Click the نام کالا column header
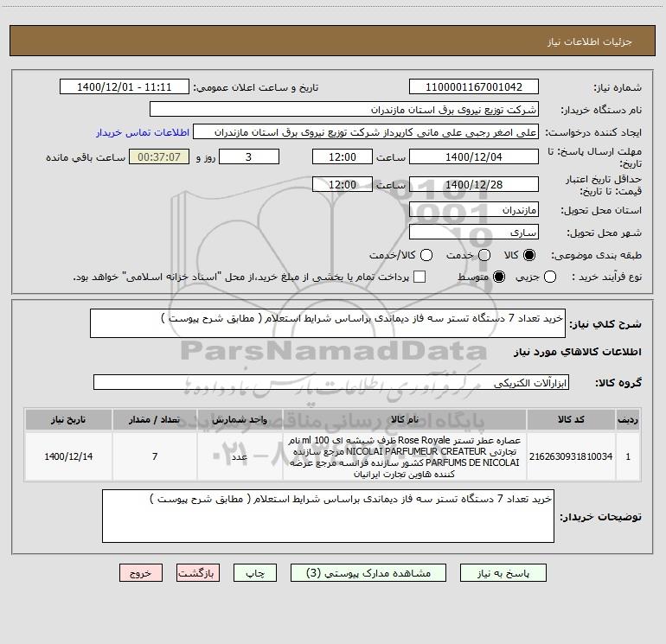 click(x=405, y=420)
